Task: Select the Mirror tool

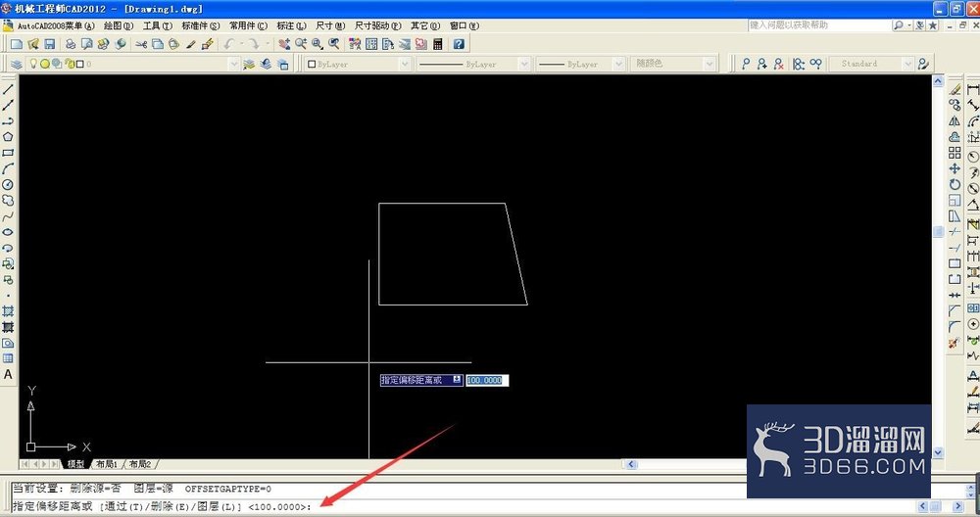Action: pos(955,121)
